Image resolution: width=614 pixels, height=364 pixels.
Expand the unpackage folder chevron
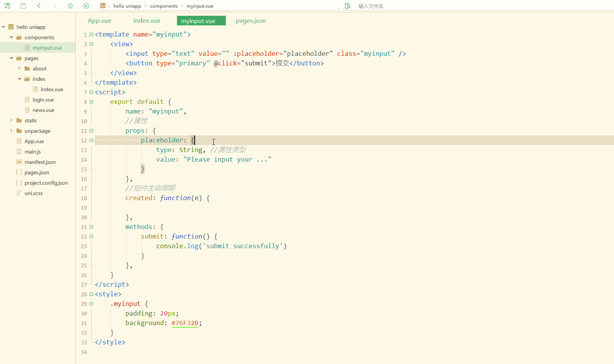[12, 131]
